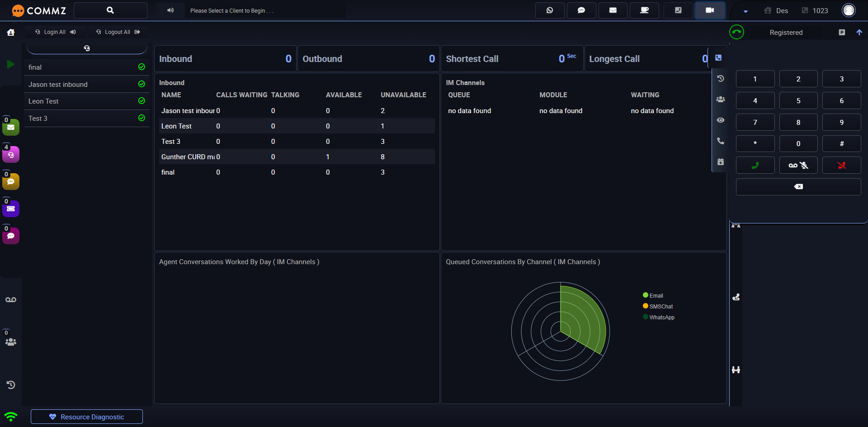Open the yellow SMS chat sidebar icon
Viewport: 868px width, 427px height.
point(11,182)
